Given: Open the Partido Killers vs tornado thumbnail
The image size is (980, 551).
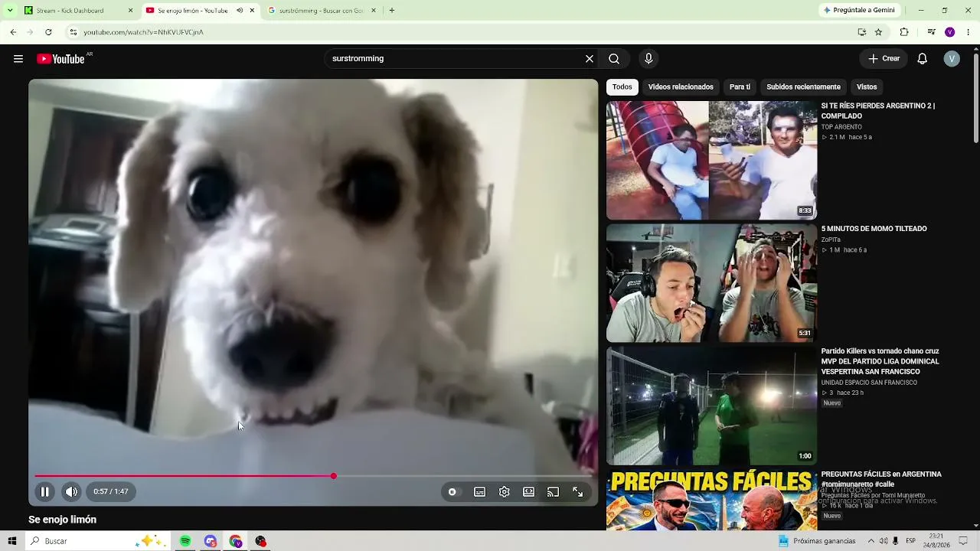Looking at the screenshot, I should pos(711,406).
